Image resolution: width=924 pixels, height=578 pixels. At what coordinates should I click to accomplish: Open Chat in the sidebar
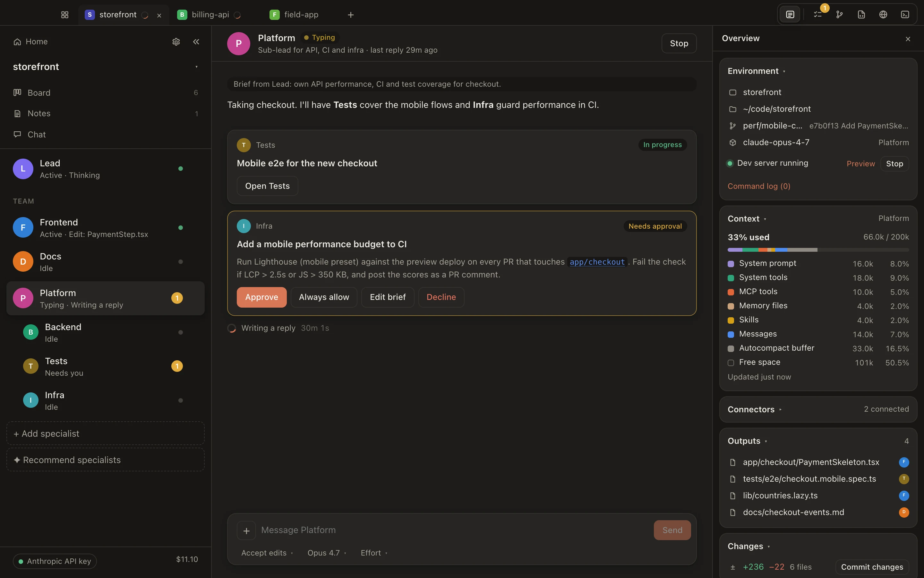tap(105, 135)
